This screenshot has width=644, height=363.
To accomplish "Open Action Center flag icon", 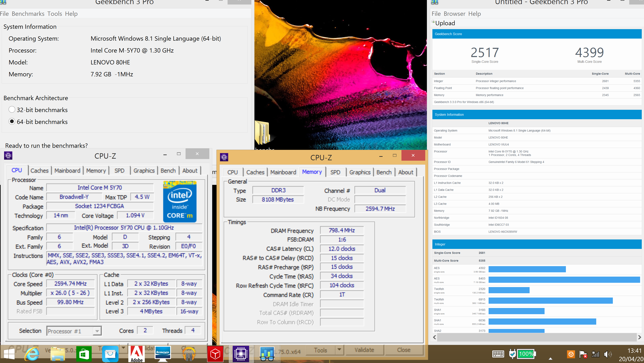I will [x=583, y=354].
